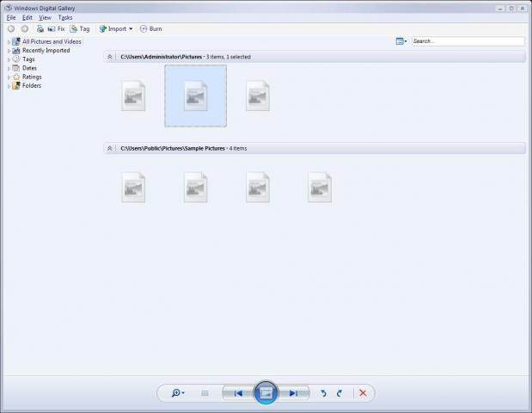Go to the Previous picture

coord(238,393)
